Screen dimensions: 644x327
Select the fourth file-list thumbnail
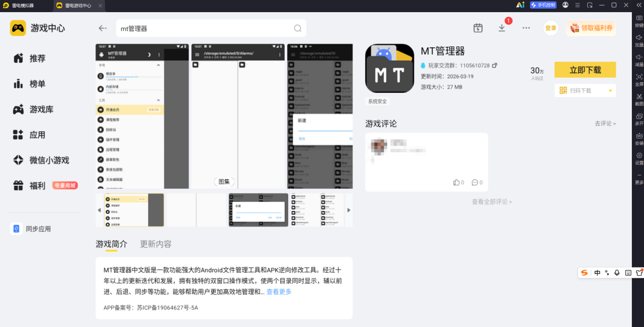click(x=317, y=210)
